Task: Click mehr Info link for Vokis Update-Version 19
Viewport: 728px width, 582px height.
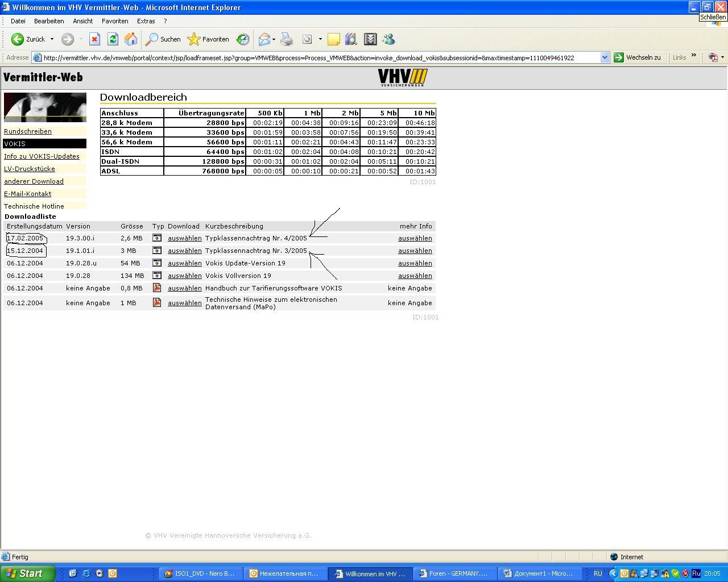Action: [415, 263]
